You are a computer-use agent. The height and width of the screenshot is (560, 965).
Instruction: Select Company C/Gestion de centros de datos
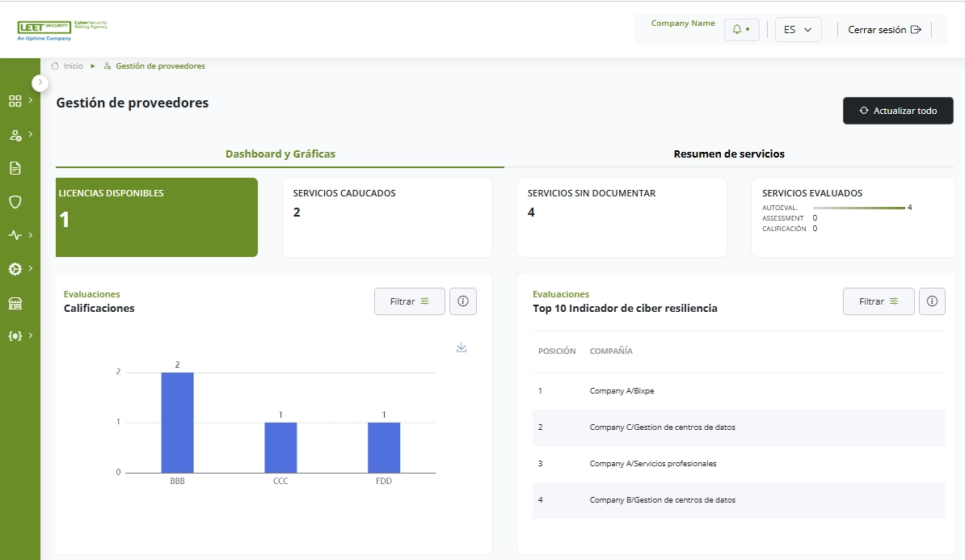739,427
